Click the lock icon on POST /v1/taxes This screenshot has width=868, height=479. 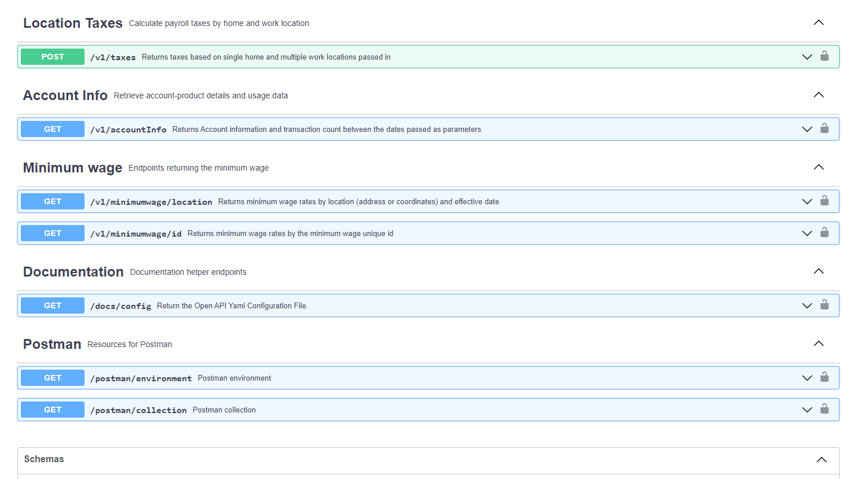tap(825, 57)
